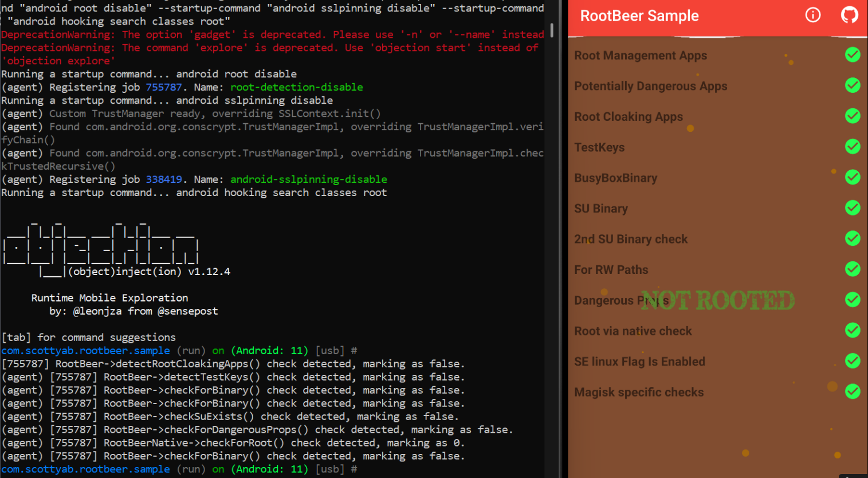Click the green check beside Root Management Apps
The image size is (868, 478).
[853, 55]
